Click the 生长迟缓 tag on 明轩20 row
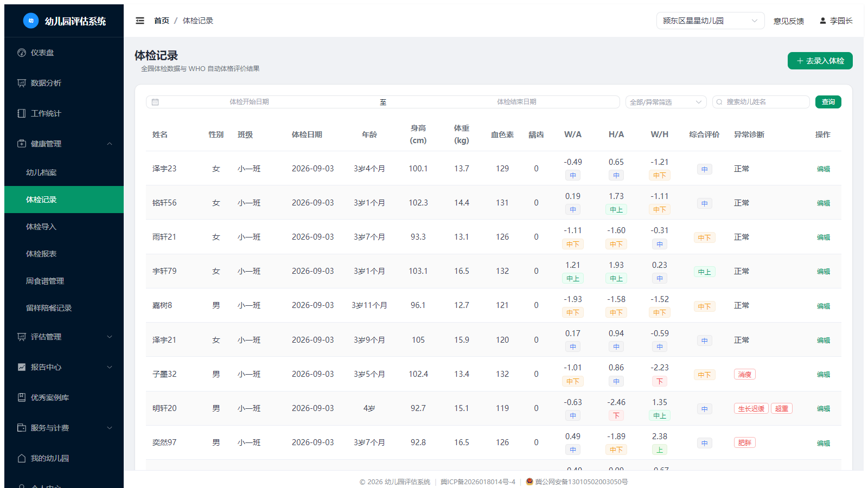Screen dimensions: 868x488 pos(751,408)
